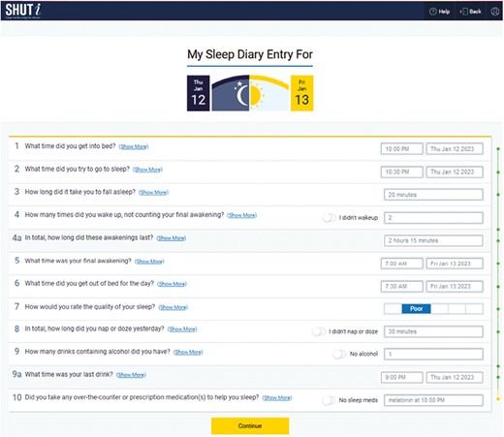Go Back using the header button
This screenshot has height=437, width=504.
tap(470, 12)
